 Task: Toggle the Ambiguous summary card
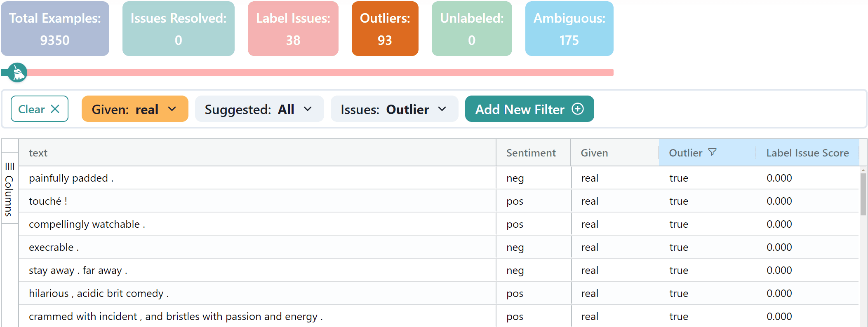(569, 29)
